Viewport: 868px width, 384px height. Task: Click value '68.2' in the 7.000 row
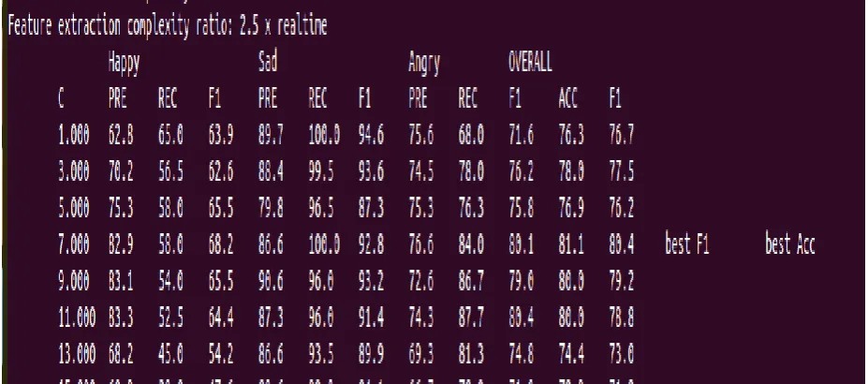221,244
